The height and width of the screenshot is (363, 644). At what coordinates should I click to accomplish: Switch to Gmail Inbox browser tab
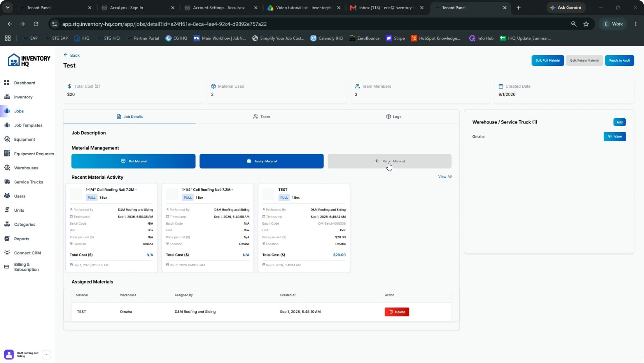click(386, 7)
